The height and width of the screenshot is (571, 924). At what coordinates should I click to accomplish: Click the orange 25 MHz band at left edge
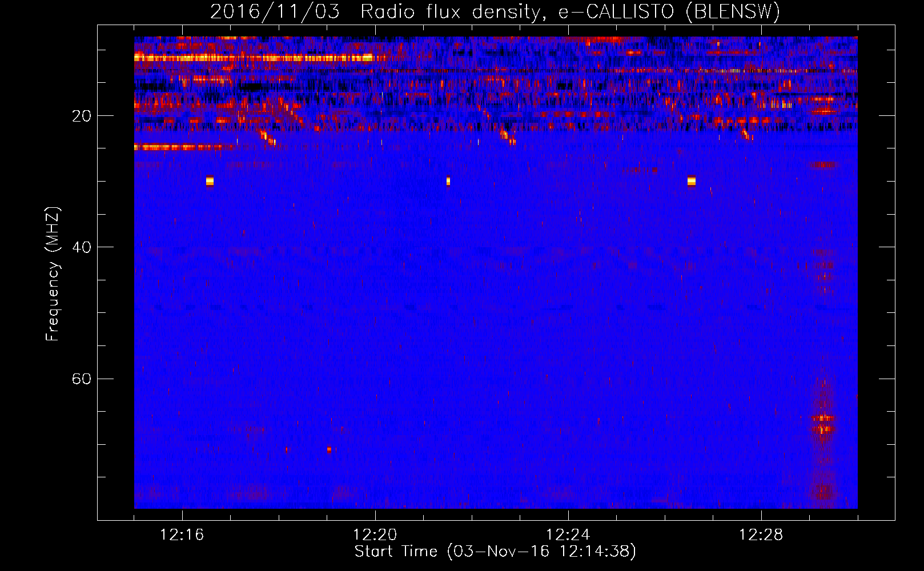[183, 147]
